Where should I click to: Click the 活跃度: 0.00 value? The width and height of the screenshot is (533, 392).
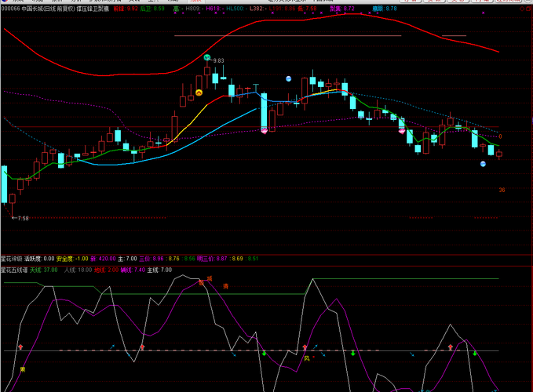coord(39,259)
